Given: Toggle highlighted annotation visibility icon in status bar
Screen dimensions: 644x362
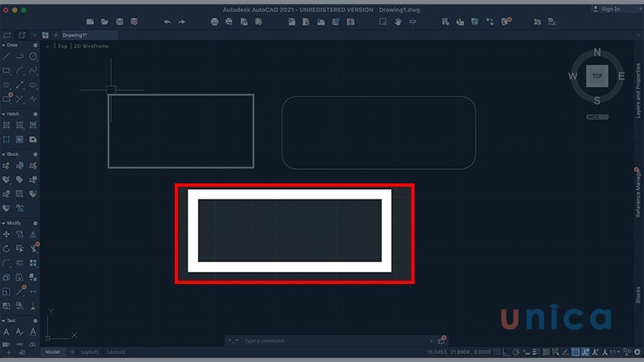Looking at the screenshot, I should pos(585,352).
